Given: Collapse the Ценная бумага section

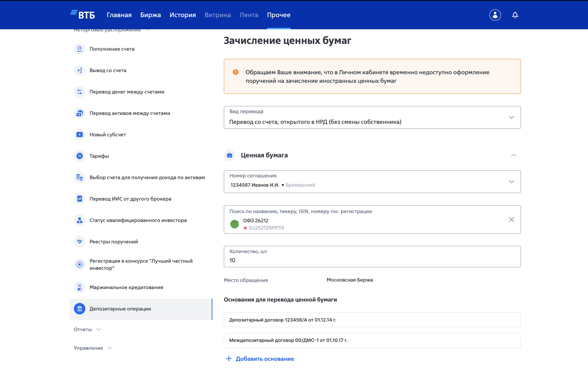Looking at the screenshot, I should (x=514, y=155).
